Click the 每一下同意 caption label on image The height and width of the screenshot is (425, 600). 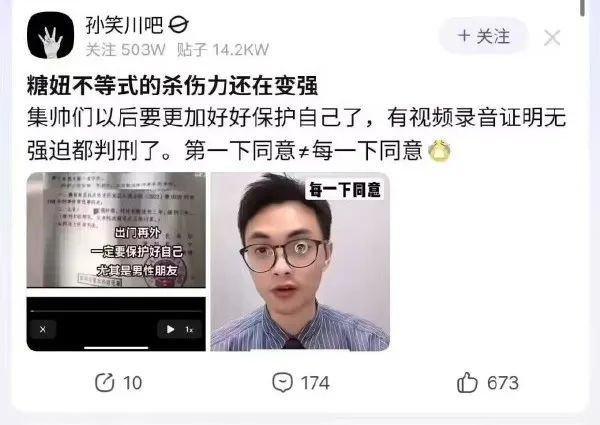[x=345, y=190]
